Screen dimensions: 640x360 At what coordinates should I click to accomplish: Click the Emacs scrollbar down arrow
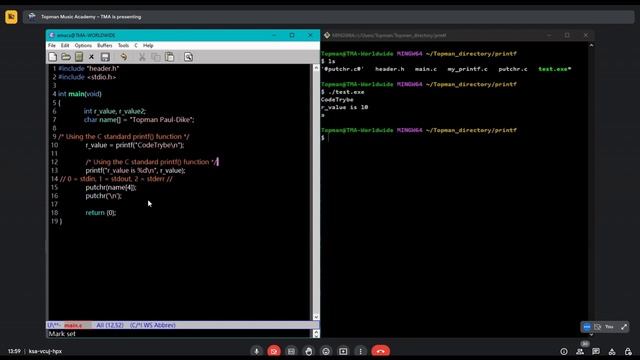coord(316,317)
